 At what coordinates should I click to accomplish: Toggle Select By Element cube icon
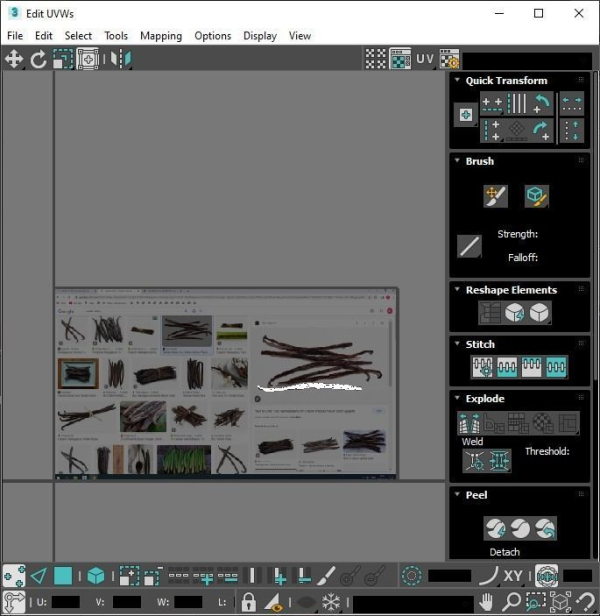coord(95,576)
